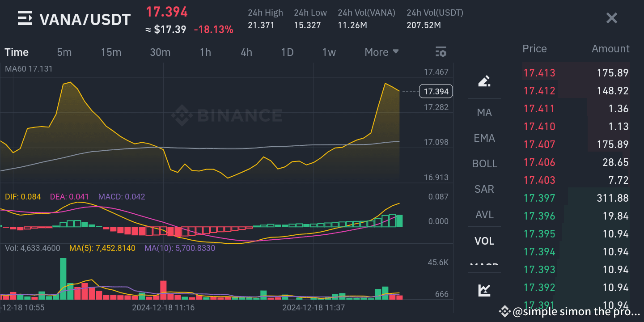The image size is (644, 322).
Task: Open the line chart icon below MACD
Action: tap(484, 290)
